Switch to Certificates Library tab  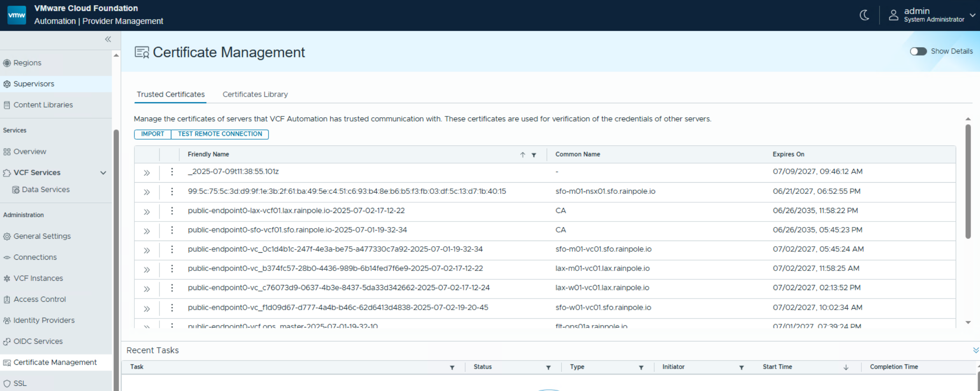click(x=255, y=94)
